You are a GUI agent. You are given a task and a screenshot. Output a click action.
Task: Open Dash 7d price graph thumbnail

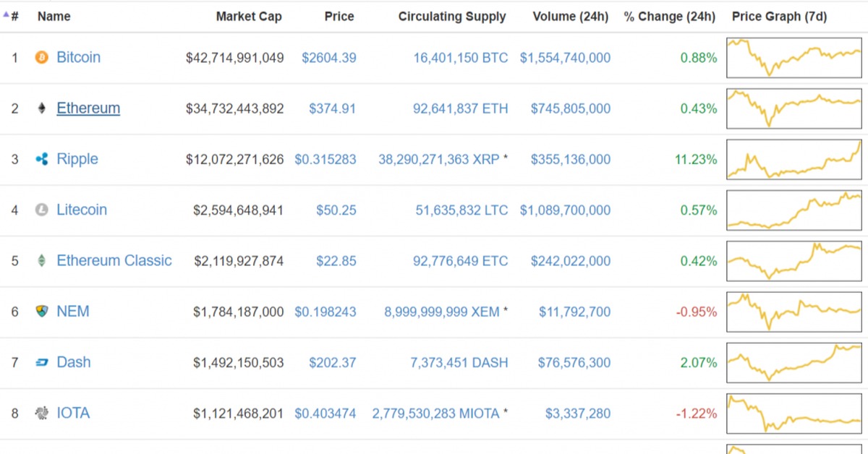[794, 362]
